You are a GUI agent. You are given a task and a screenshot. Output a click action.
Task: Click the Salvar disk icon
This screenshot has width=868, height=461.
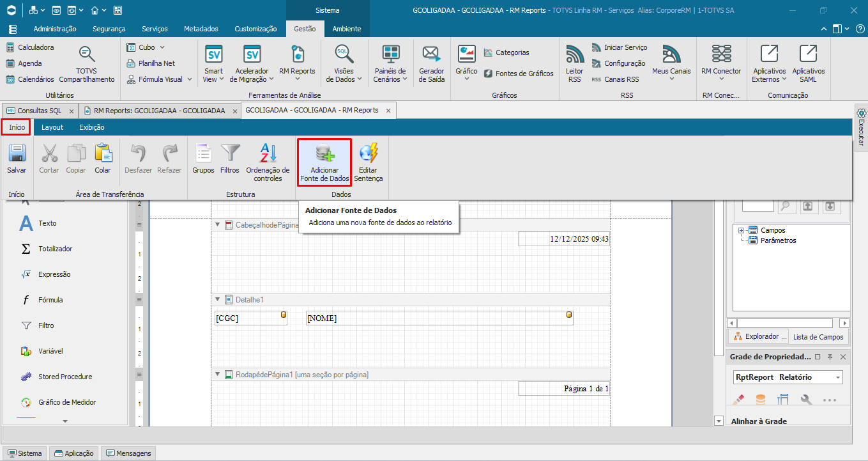[x=17, y=154]
